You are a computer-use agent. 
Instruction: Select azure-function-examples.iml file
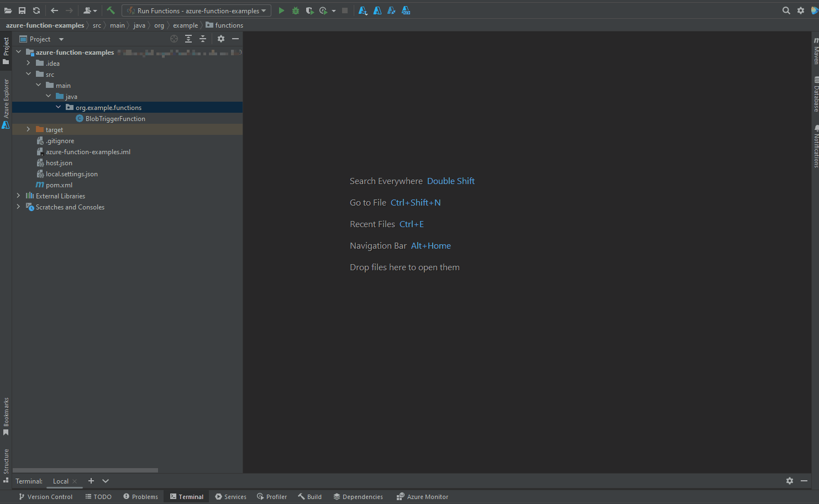(x=83, y=152)
